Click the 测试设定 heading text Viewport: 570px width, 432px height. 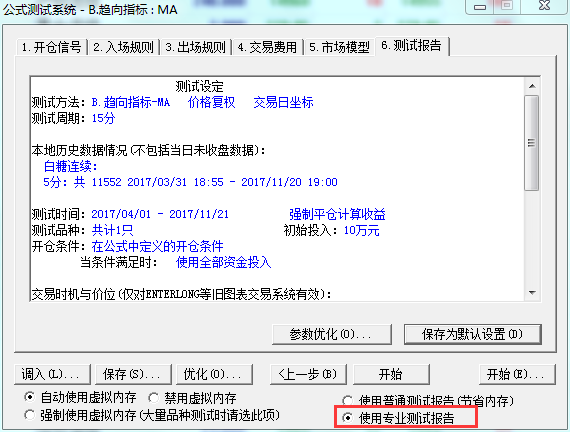(199, 87)
